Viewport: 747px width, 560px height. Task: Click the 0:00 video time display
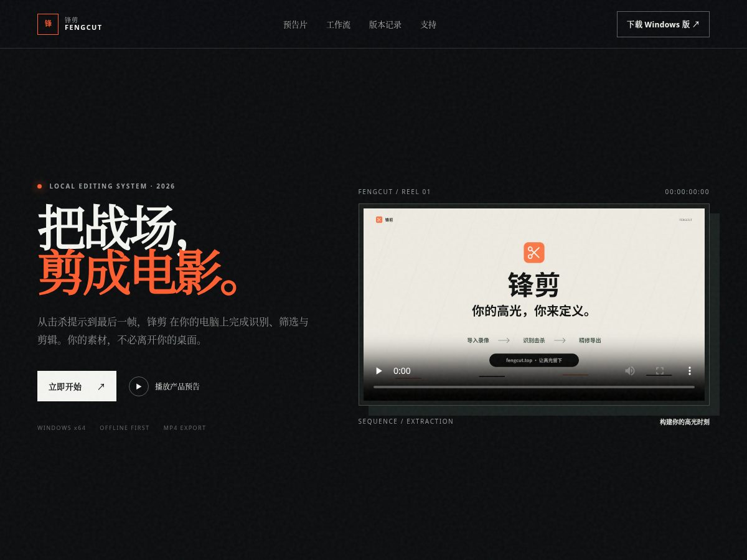click(402, 371)
